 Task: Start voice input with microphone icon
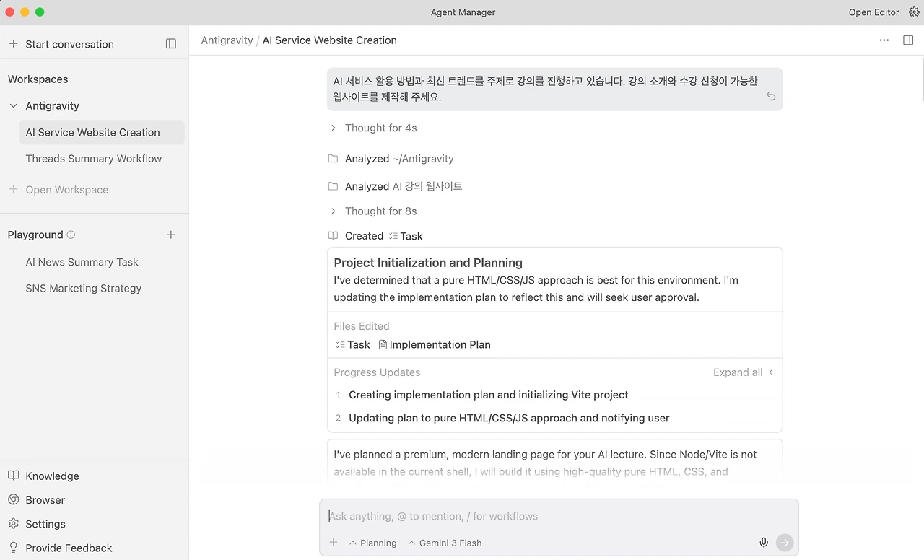764,543
